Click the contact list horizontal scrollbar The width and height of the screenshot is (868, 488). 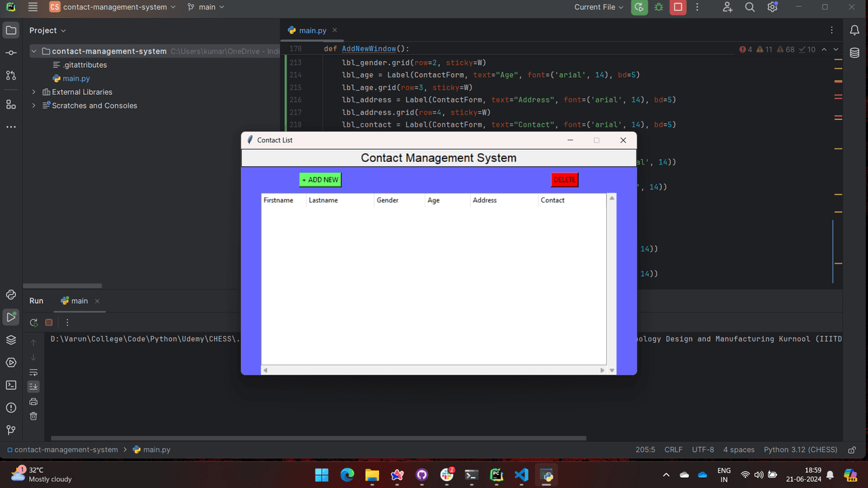(x=434, y=370)
